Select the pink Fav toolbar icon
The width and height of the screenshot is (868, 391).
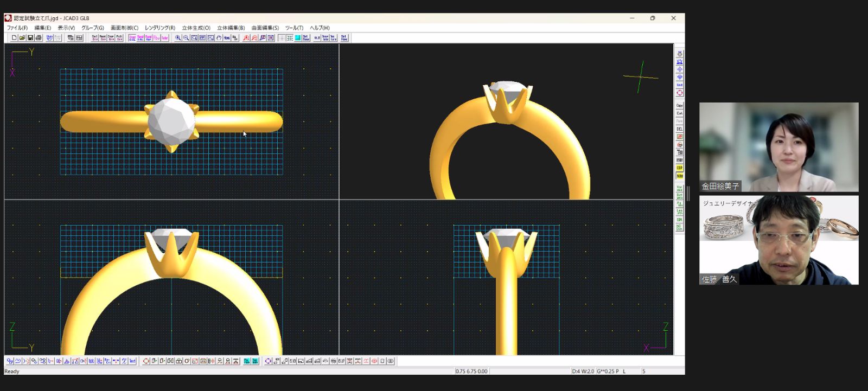157,38
